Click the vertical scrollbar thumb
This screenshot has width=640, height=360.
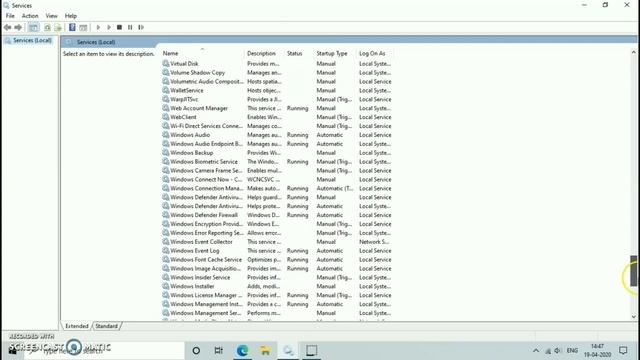click(633, 271)
